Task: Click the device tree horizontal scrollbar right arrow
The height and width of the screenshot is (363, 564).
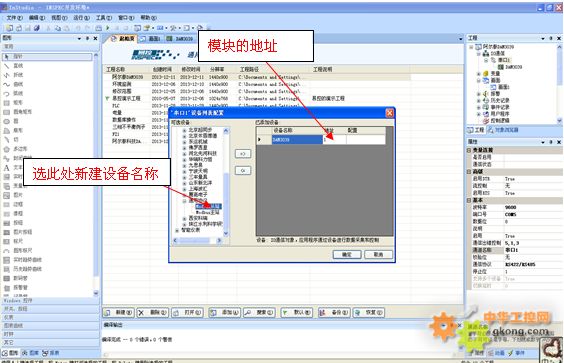Action: (x=219, y=240)
